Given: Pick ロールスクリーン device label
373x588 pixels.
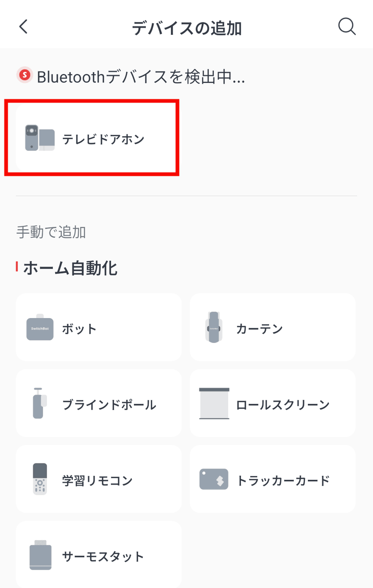Looking at the screenshot, I should pyautogui.click(x=283, y=405).
